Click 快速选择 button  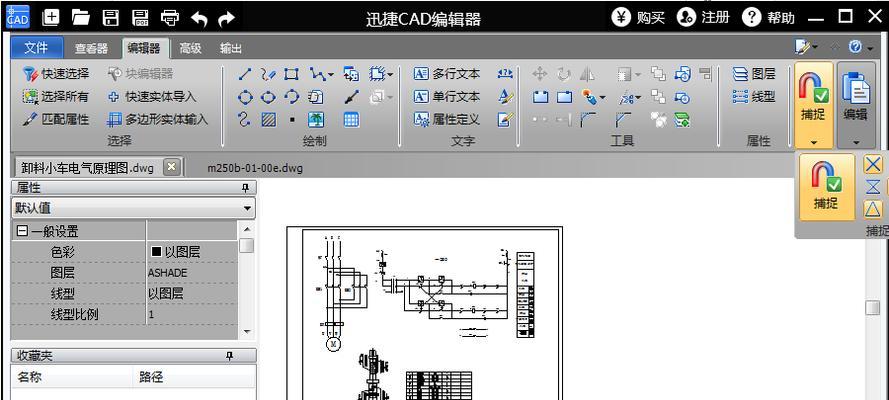pos(56,74)
